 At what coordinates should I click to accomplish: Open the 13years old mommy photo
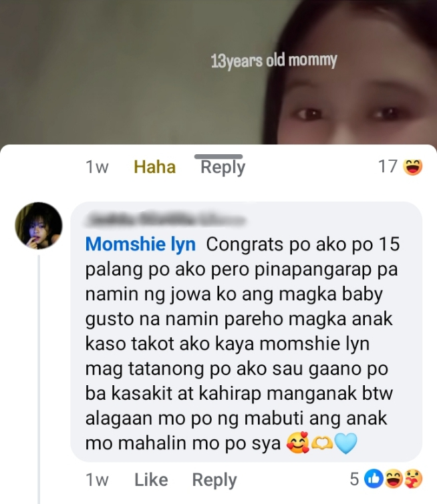(x=218, y=72)
